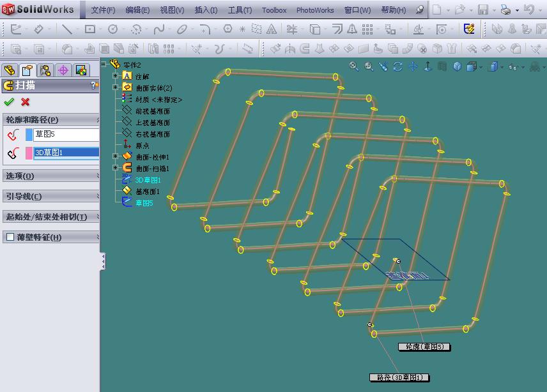
Task: Collapse the 零件2 root node
Action: [104, 64]
